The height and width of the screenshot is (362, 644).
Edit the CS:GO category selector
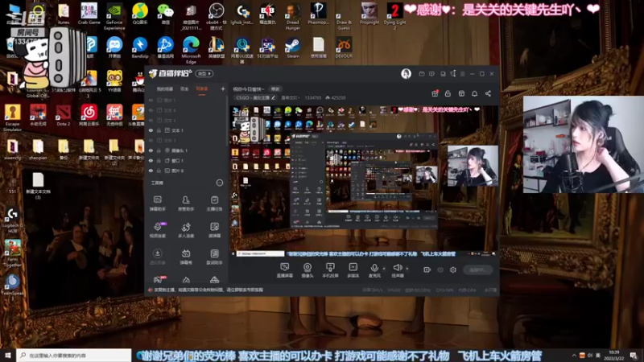tap(255, 97)
